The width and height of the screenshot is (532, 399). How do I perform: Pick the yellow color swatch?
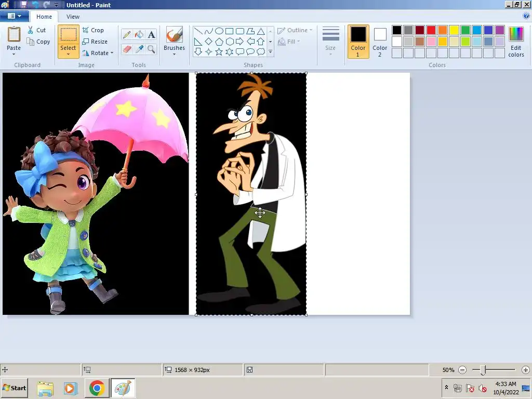[x=454, y=30]
